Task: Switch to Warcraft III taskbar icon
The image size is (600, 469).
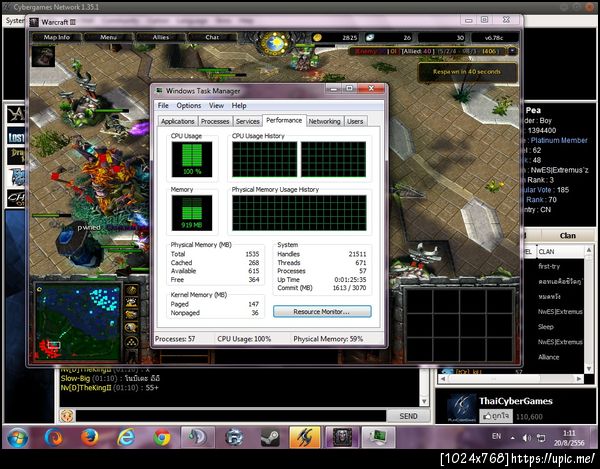Action: tap(342, 437)
